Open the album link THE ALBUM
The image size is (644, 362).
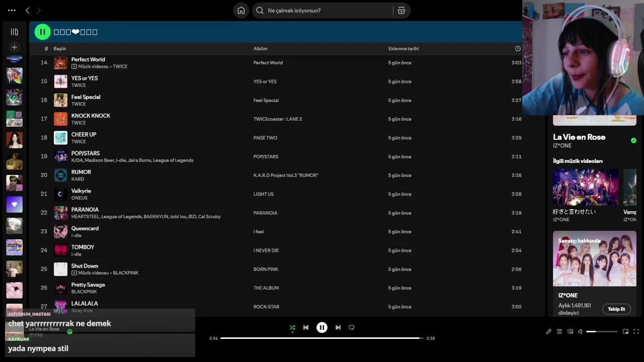(x=266, y=288)
